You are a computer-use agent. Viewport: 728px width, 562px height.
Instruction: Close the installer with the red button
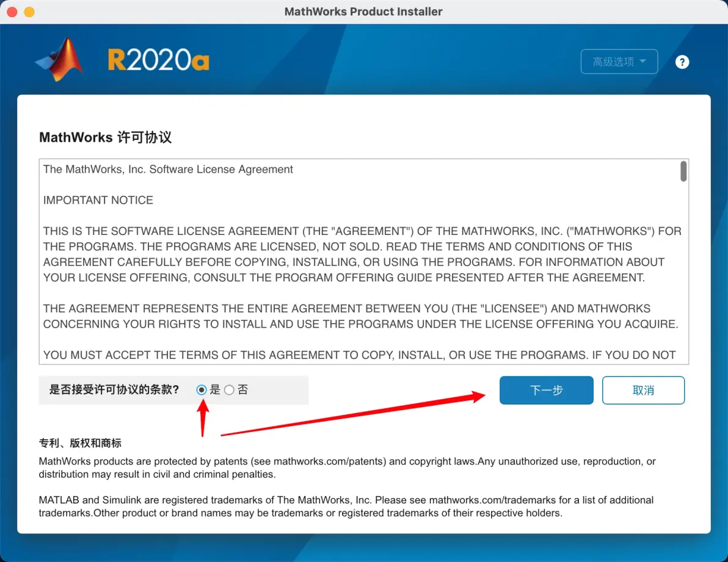(x=12, y=12)
